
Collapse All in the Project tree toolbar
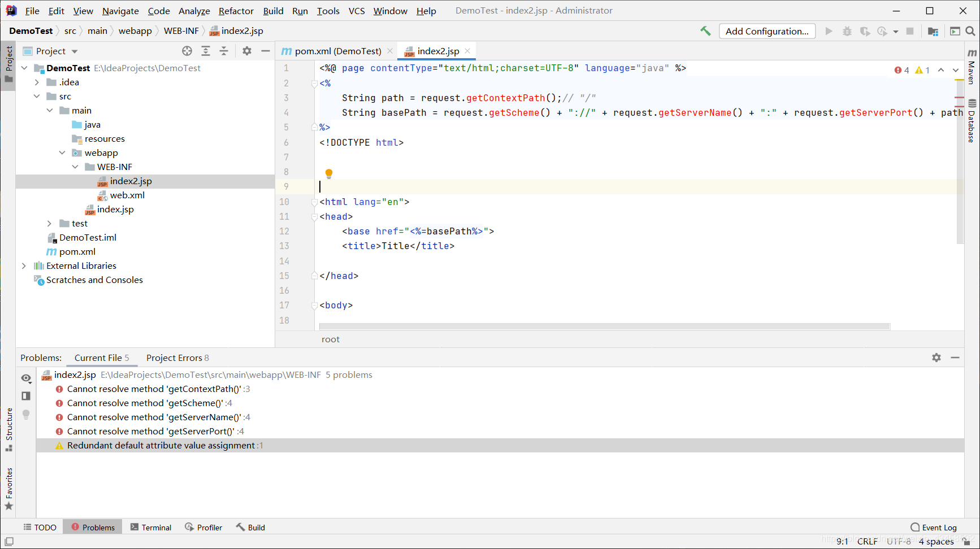pos(224,51)
